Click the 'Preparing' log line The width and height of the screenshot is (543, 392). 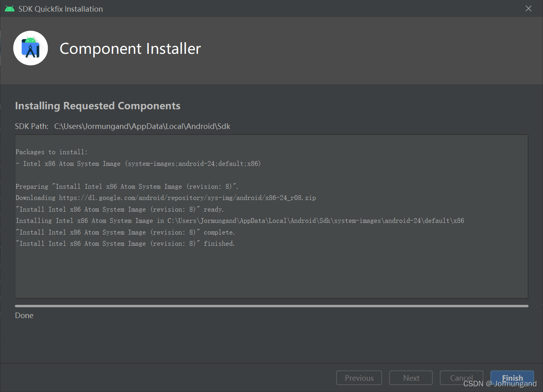click(x=127, y=186)
